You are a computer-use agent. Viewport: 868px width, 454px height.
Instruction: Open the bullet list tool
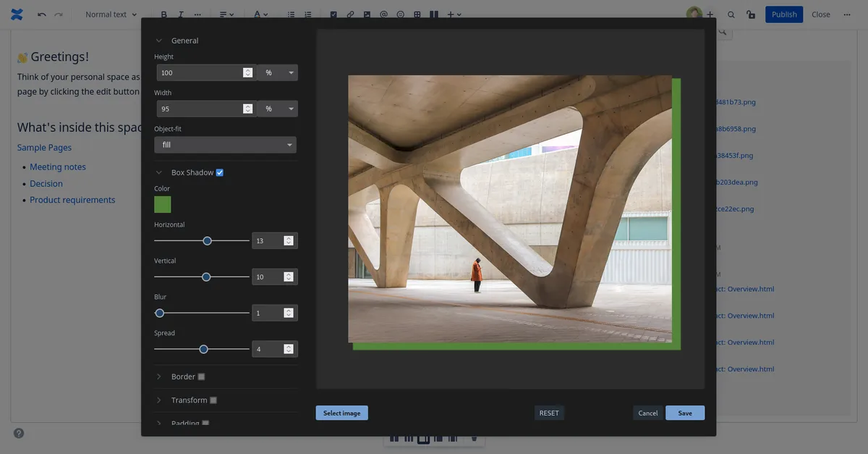[291, 14]
